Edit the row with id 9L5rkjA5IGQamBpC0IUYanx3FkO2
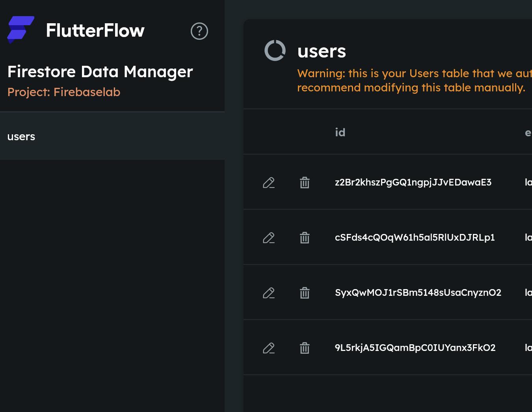The height and width of the screenshot is (412, 532). [269, 348]
